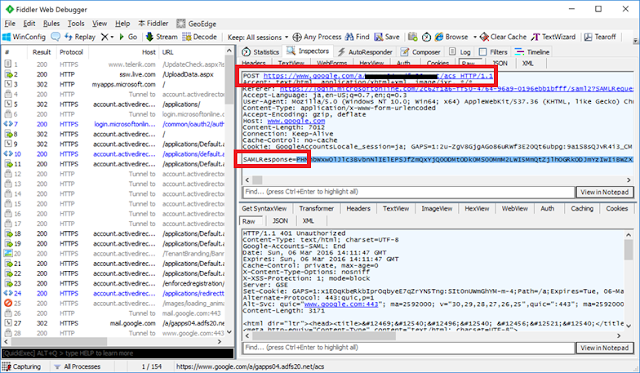Sort sessions by Protocol column header
Image resolution: width=640 pixels, height=373 pixels.
71,52
